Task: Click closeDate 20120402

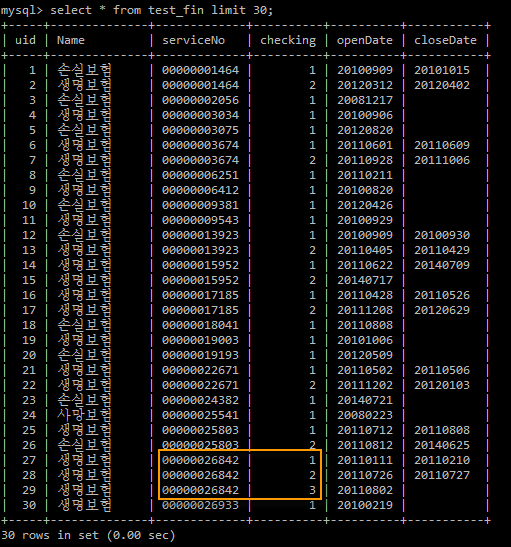Action: coord(442,85)
